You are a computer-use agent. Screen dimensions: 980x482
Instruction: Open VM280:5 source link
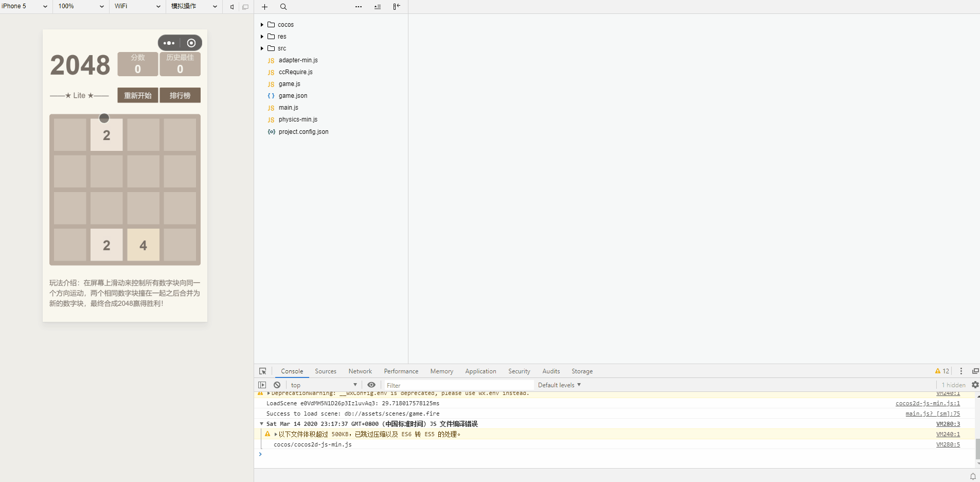948,445
